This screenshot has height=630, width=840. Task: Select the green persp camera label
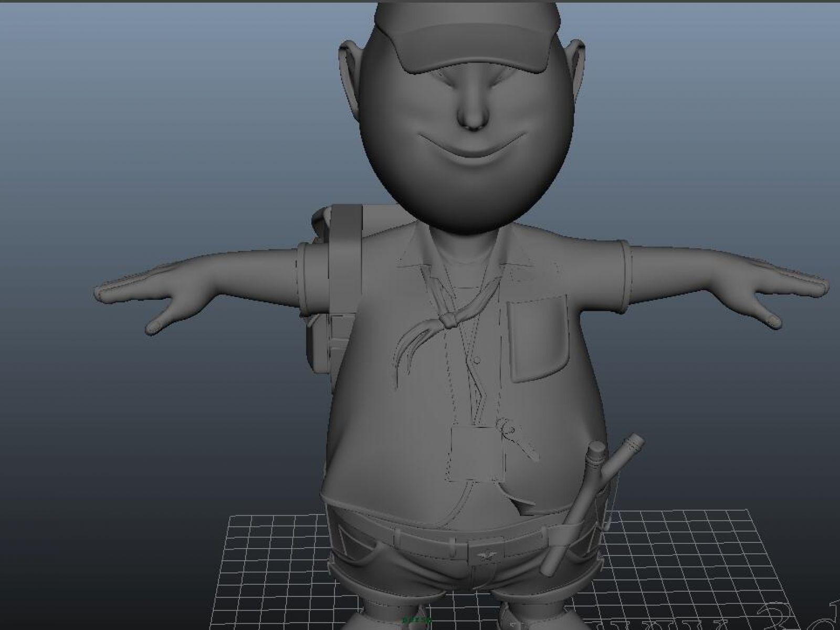tap(416, 620)
